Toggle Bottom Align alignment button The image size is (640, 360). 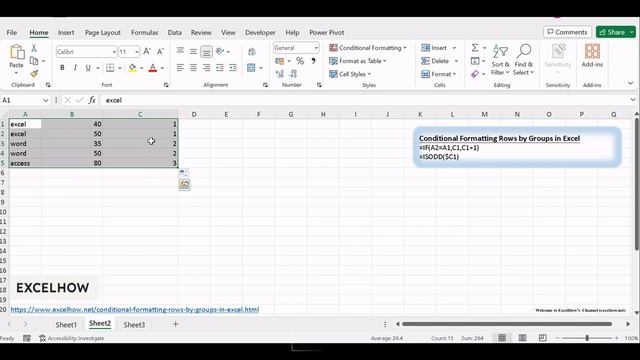[207, 51]
